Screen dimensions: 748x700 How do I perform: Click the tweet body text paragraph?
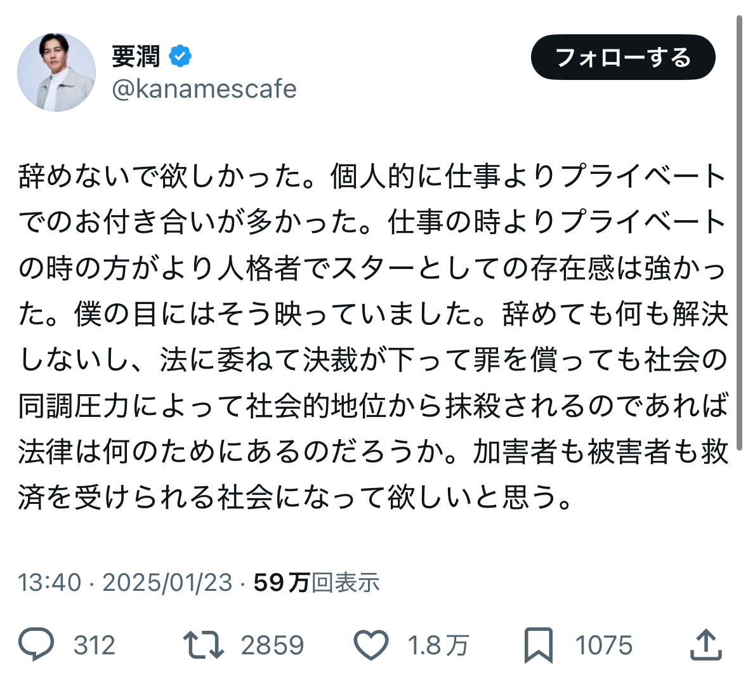(373, 337)
